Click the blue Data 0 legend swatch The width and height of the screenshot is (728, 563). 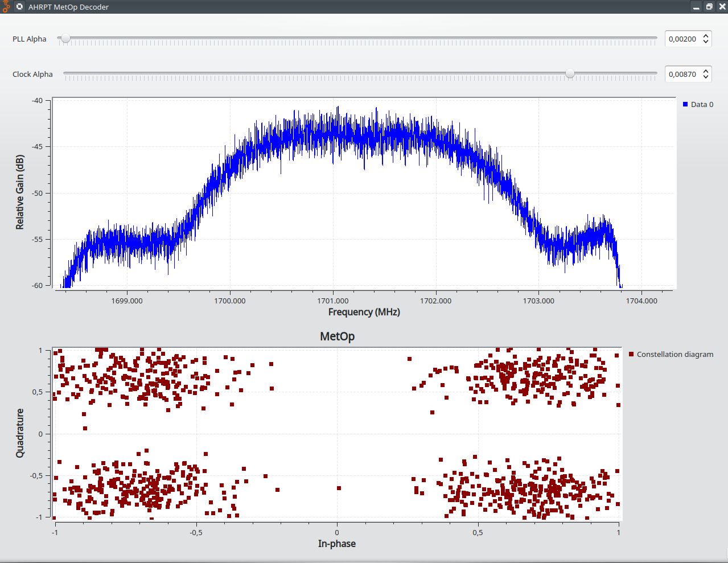click(x=685, y=104)
